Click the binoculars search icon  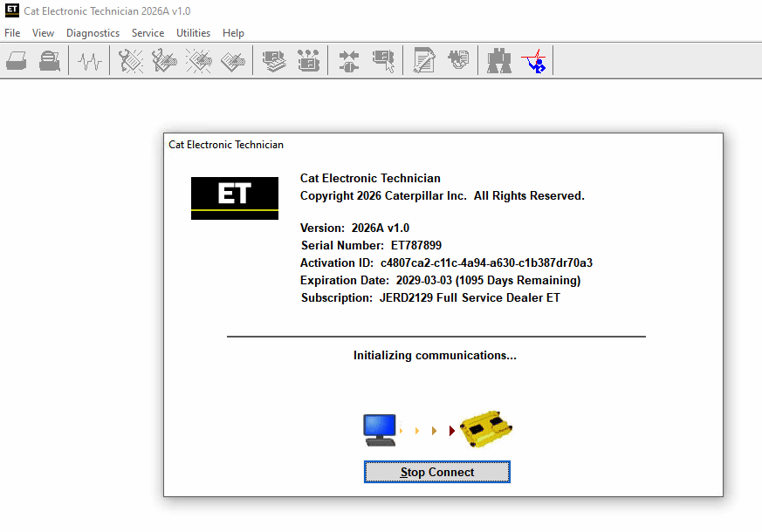click(x=499, y=61)
